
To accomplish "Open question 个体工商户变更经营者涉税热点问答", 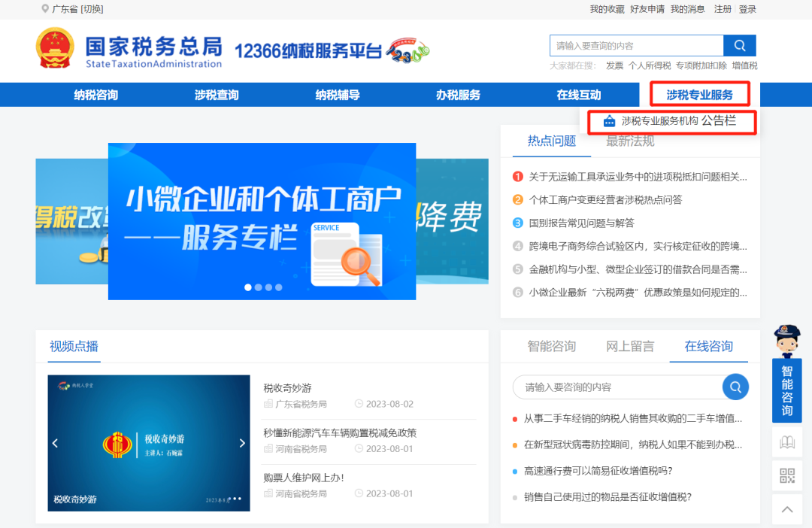I will click(x=605, y=200).
